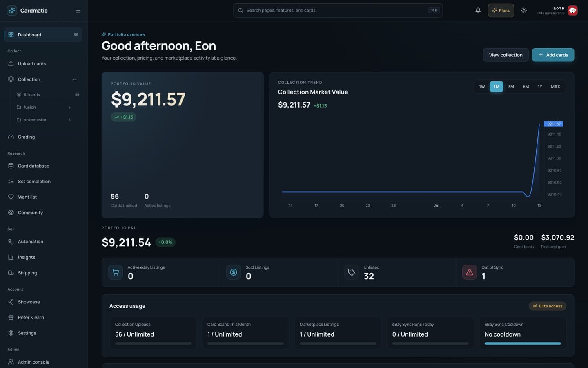The image size is (588, 368).
Task: Click the Collection Uploads progress bar
Action: (x=153, y=343)
